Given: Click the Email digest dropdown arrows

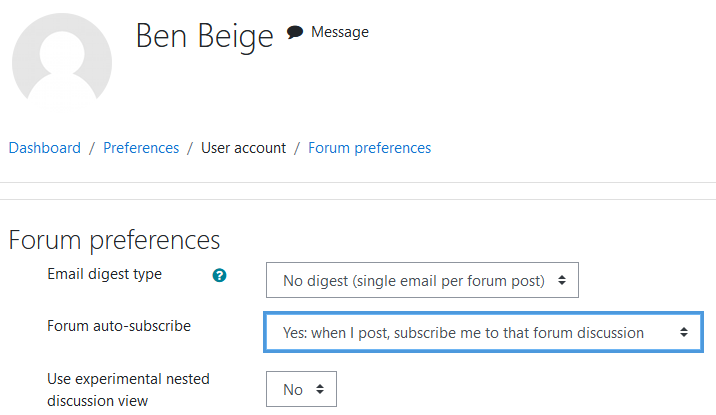Looking at the screenshot, I should click(562, 280).
